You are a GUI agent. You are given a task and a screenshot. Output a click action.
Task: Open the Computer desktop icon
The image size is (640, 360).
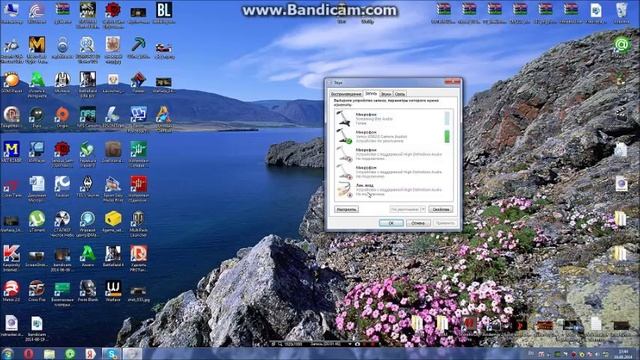(x=11, y=12)
